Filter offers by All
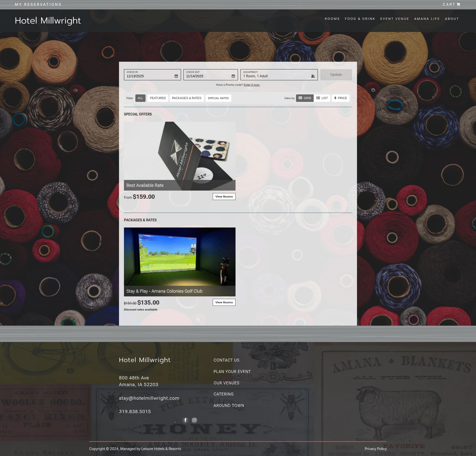 140,98
